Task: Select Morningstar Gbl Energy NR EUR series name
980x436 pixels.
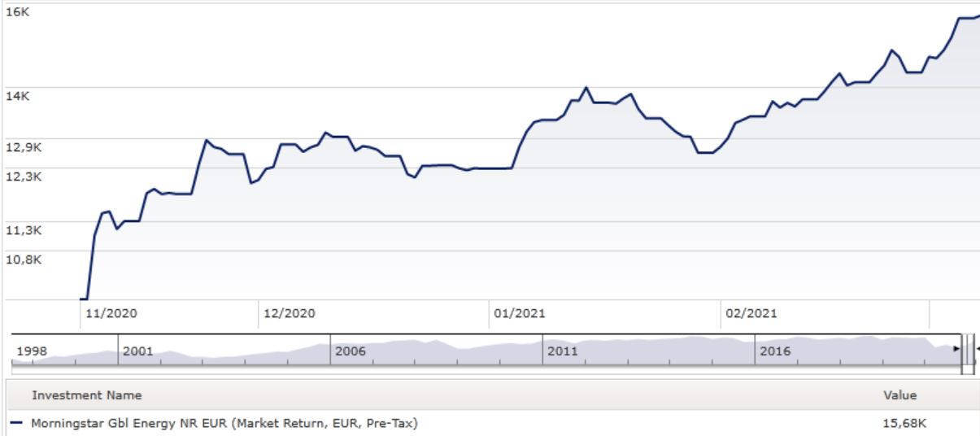Action: click(x=224, y=422)
